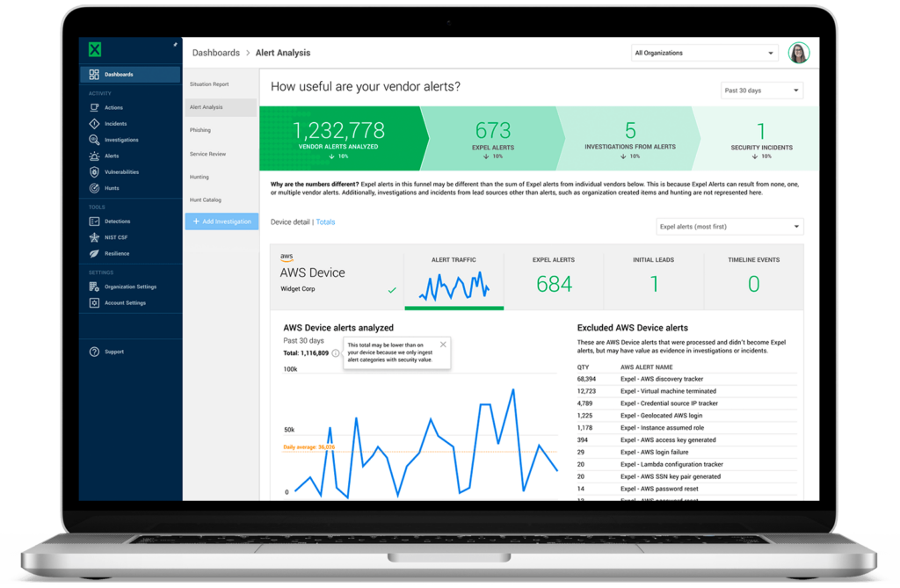Open the All Organizations dropdown
Image resolution: width=900 pixels, height=588 pixels.
click(704, 53)
